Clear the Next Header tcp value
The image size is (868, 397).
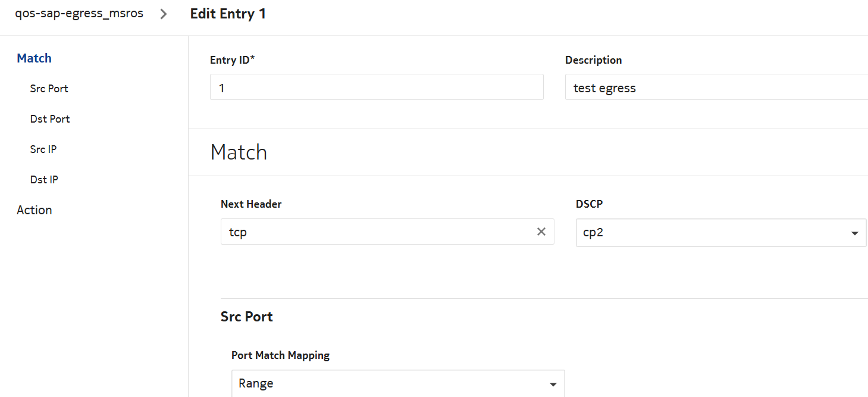point(541,232)
